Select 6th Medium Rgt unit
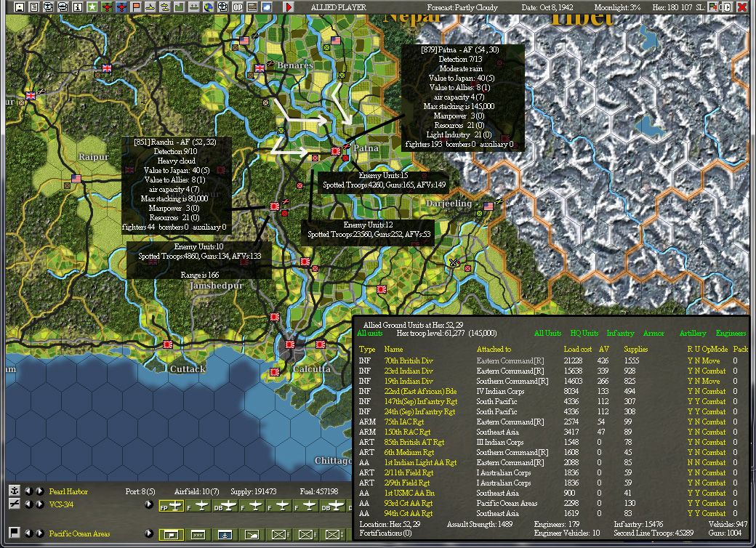 tap(409, 452)
